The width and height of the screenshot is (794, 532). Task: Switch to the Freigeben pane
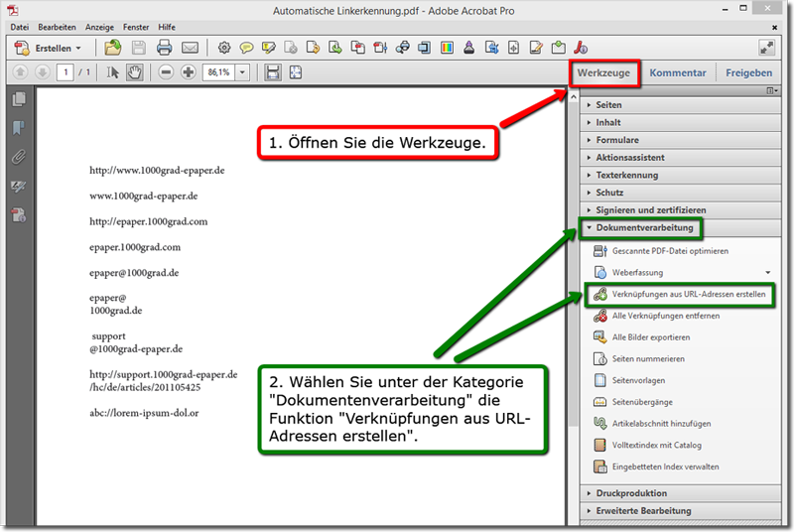[x=749, y=72]
